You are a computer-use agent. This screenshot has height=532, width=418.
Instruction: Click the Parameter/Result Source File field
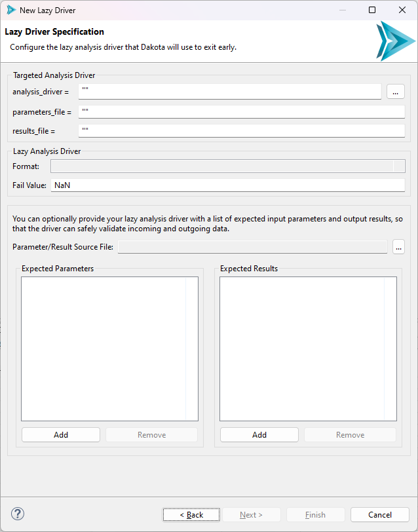tap(252, 246)
